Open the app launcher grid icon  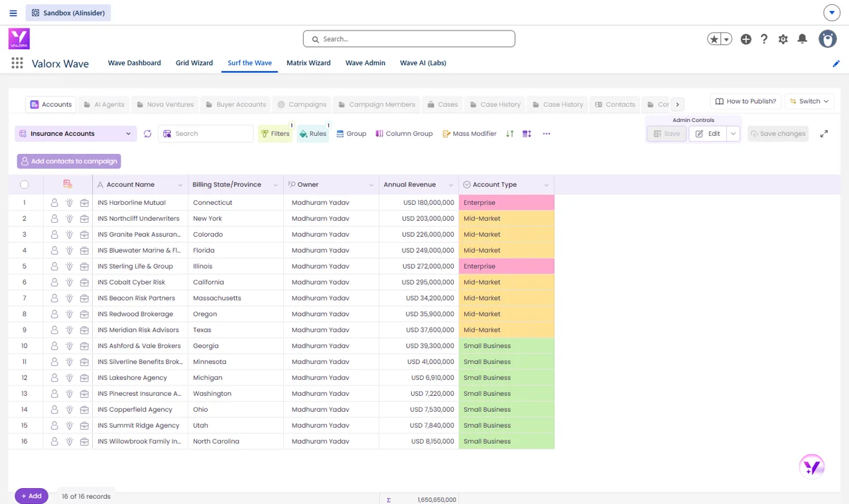pos(17,63)
